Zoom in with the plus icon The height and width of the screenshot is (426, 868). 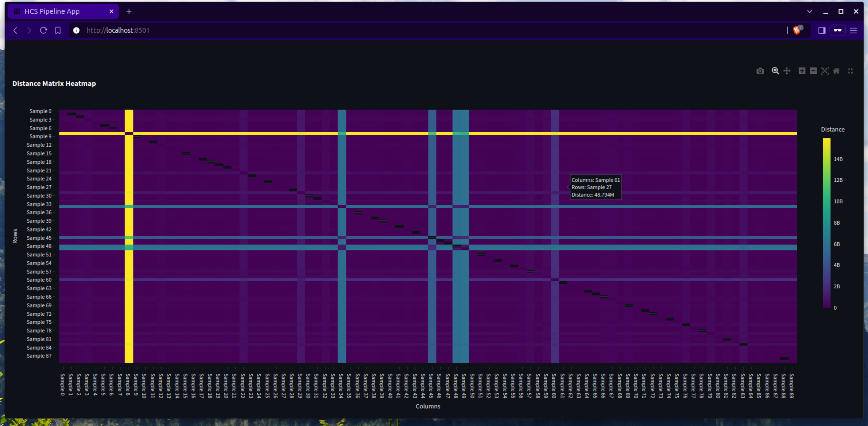click(802, 71)
